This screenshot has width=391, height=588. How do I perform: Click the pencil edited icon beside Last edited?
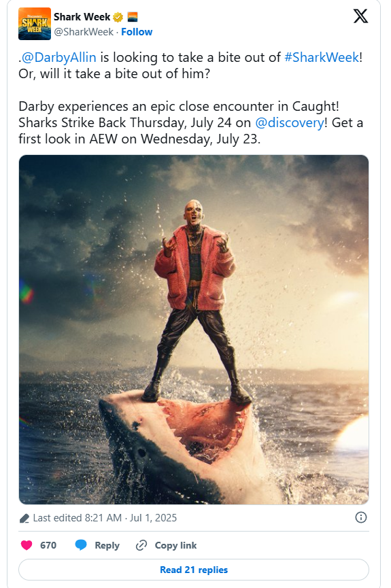24,519
